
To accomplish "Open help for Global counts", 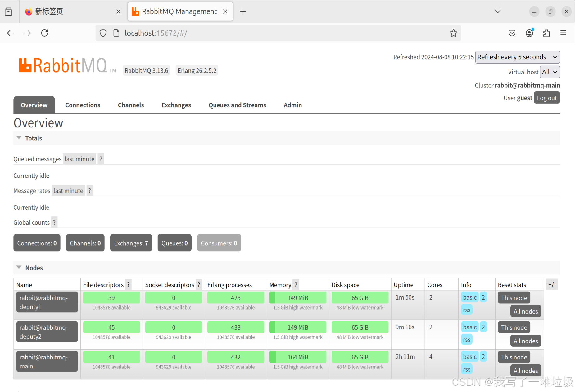I will tap(54, 222).
